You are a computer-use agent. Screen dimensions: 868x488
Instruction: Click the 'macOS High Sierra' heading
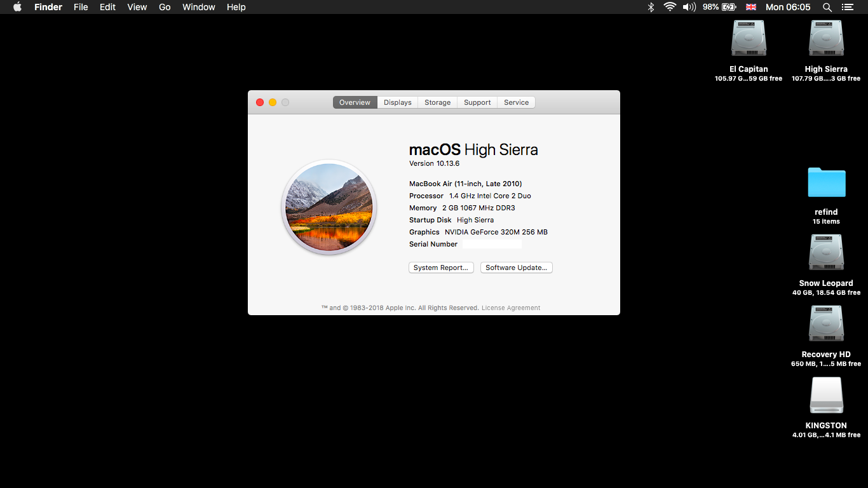pos(473,150)
